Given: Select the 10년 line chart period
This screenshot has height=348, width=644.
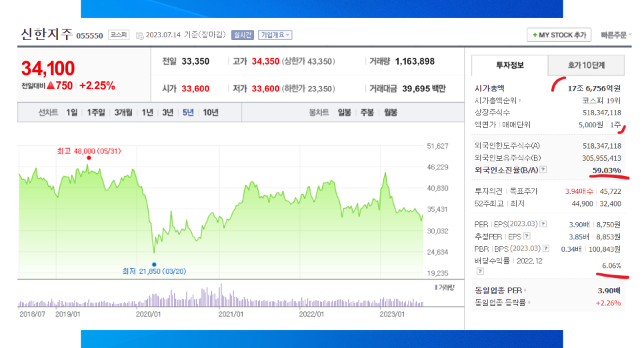Looking at the screenshot, I should point(211,112).
